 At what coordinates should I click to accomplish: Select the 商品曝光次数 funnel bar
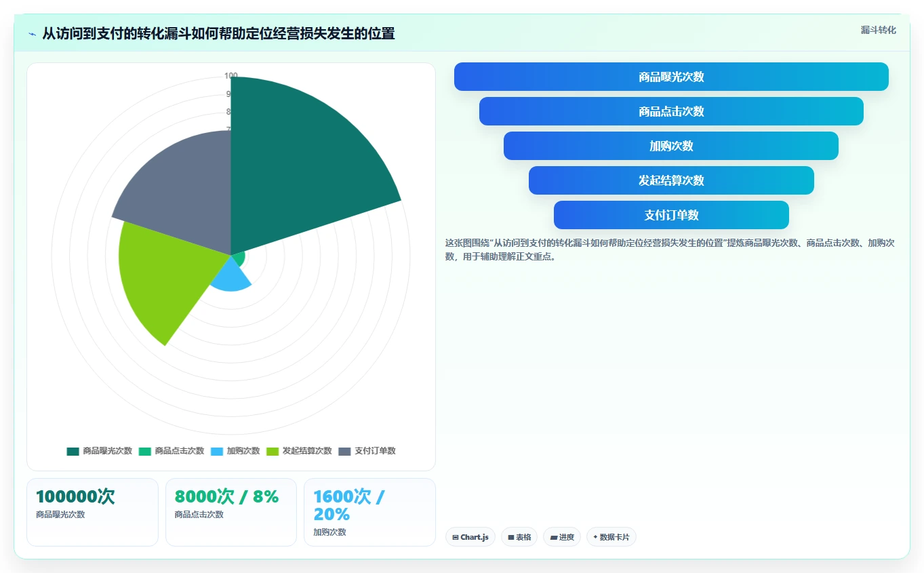coord(671,77)
